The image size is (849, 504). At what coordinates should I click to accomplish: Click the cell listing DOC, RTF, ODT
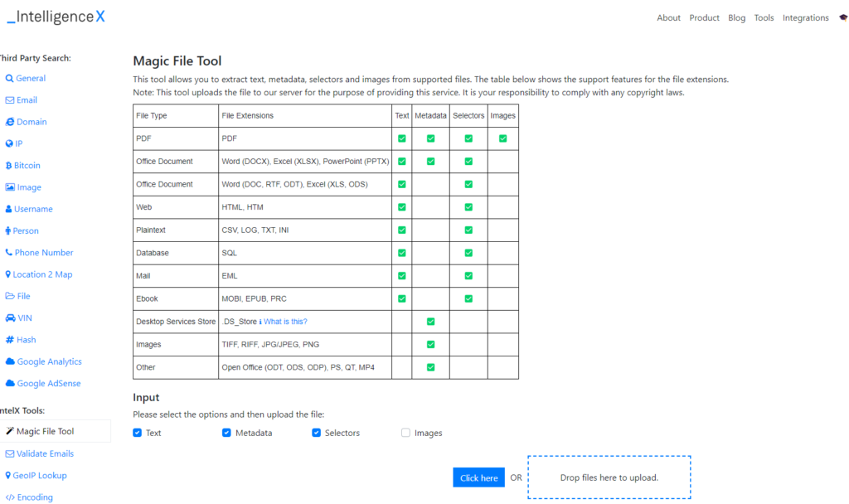pyautogui.click(x=305, y=184)
